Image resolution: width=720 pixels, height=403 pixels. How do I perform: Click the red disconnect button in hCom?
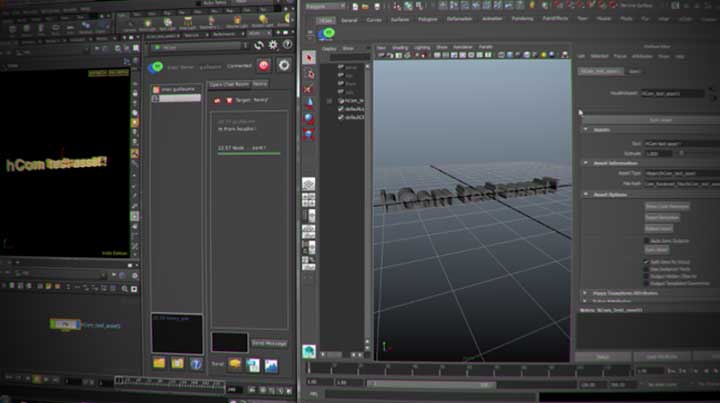point(264,66)
